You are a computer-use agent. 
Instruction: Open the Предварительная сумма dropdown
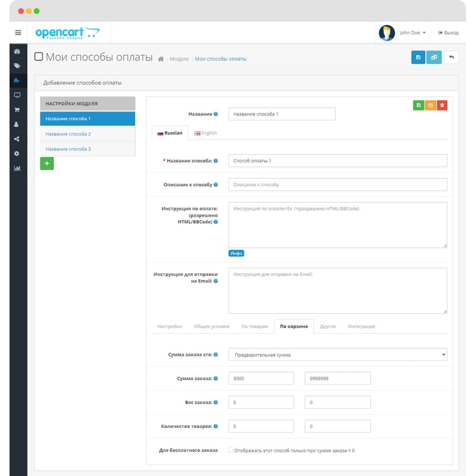(337, 354)
